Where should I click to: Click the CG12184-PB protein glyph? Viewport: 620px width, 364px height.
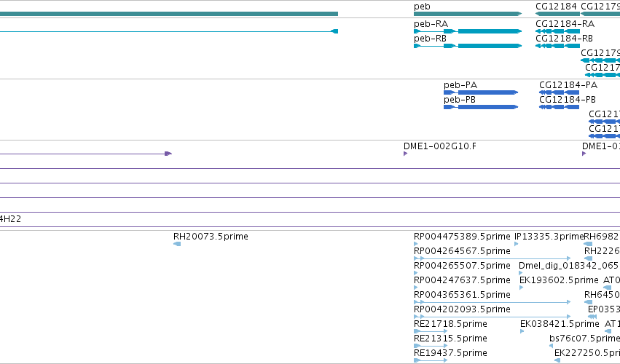(559, 107)
